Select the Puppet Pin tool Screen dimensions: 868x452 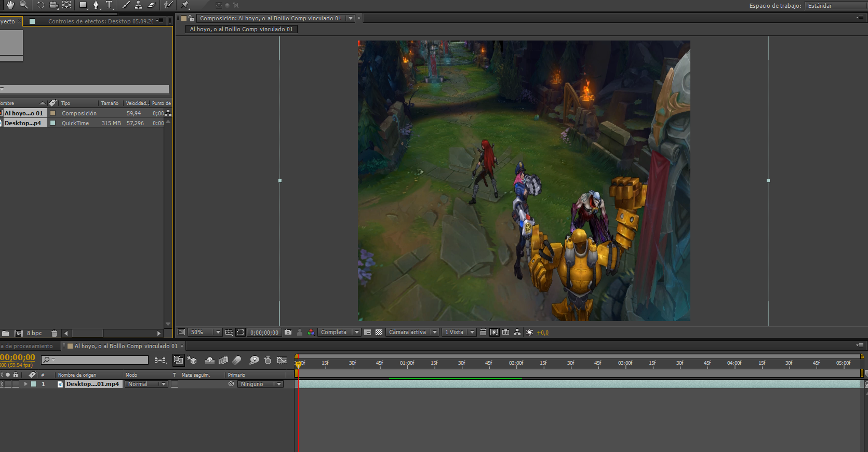(185, 5)
